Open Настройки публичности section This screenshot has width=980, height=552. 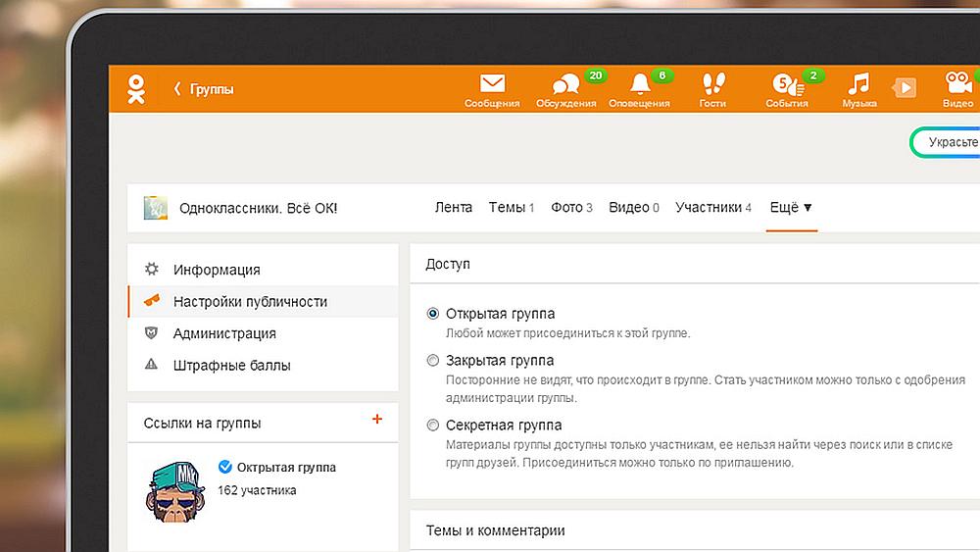click(x=263, y=301)
